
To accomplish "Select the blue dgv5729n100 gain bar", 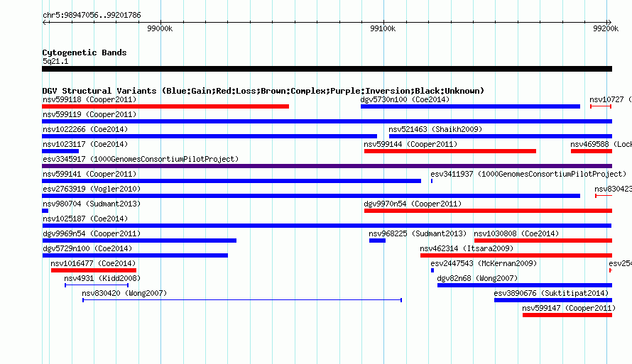I will (x=135, y=255).
